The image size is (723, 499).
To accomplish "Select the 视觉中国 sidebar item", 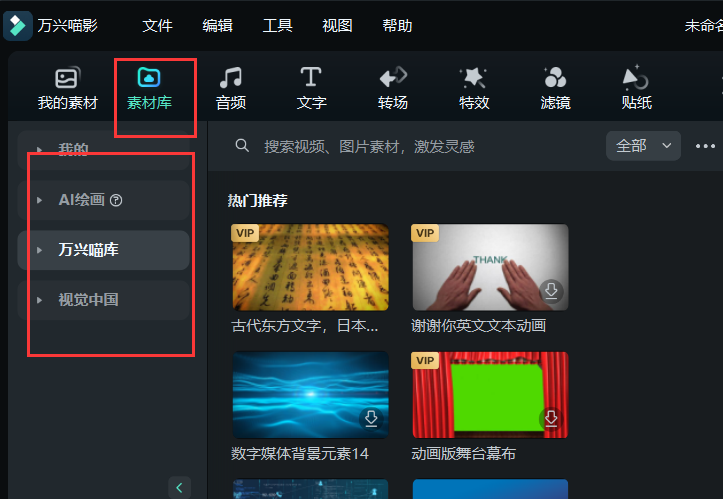I will click(103, 300).
